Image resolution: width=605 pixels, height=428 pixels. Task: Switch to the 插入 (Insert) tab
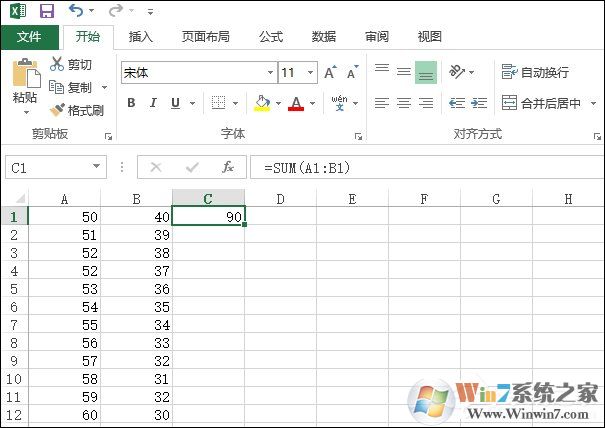click(141, 37)
